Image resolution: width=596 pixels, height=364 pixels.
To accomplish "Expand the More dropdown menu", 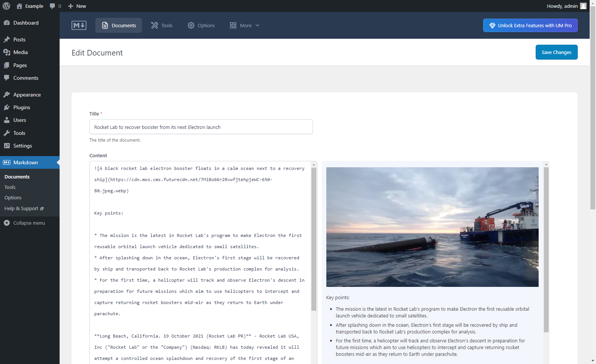I will 244,25.
